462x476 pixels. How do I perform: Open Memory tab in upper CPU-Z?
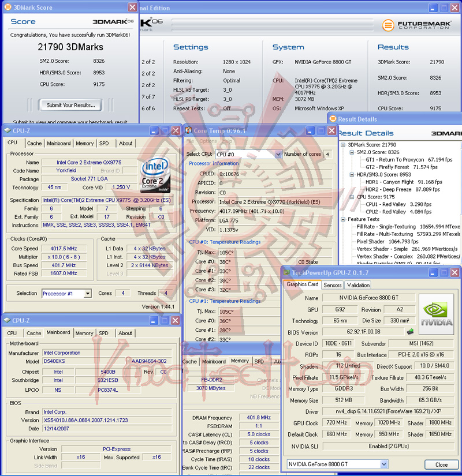[85, 143]
